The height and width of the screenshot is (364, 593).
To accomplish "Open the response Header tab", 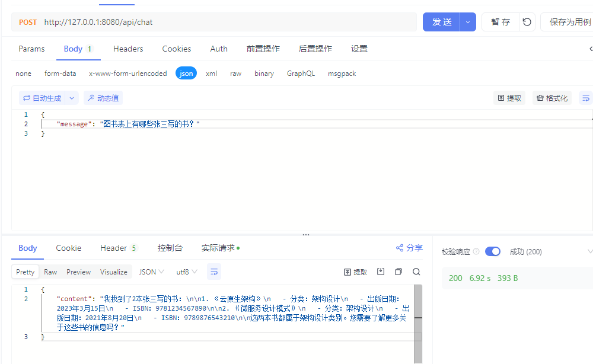I will pyautogui.click(x=119, y=248).
